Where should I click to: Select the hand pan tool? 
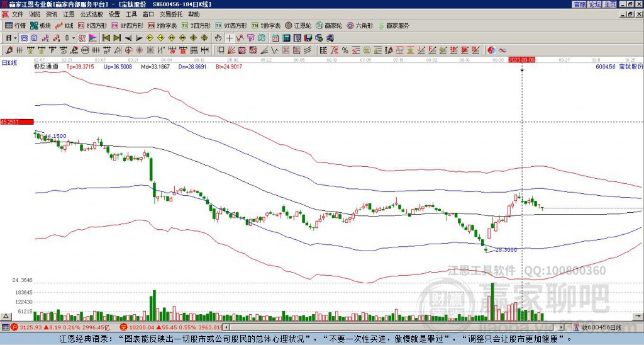(x=218, y=38)
